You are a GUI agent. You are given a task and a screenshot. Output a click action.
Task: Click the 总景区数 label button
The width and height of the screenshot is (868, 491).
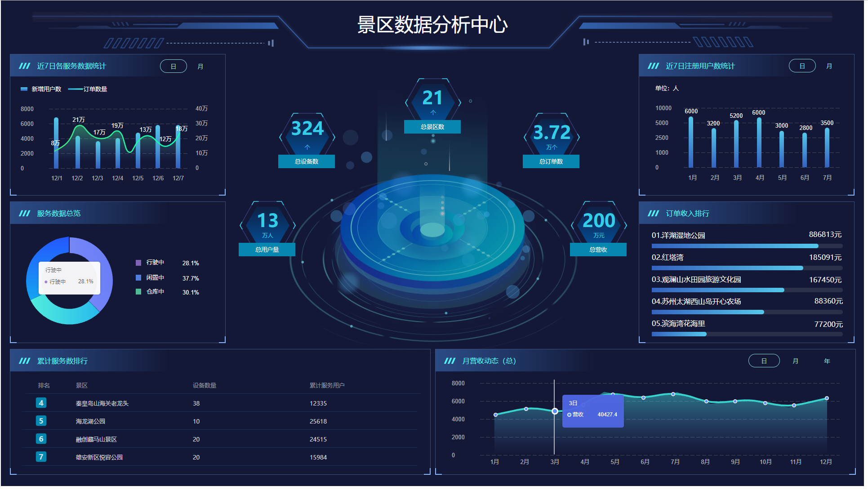(432, 127)
